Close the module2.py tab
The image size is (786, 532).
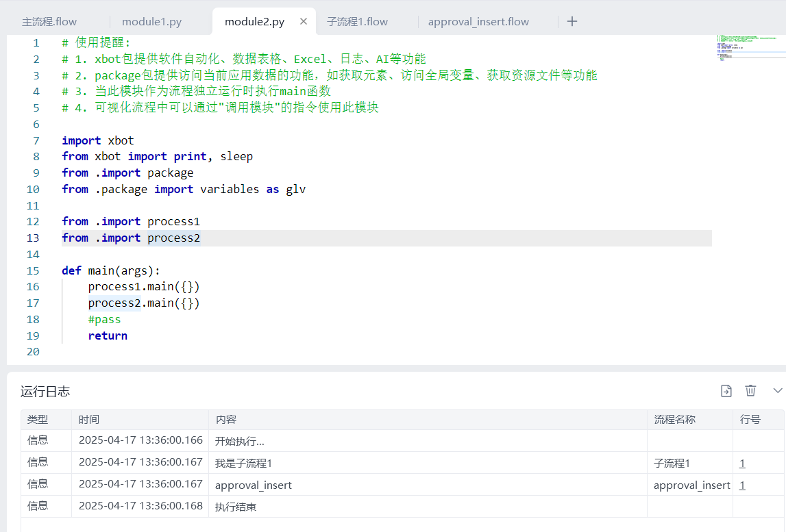(304, 21)
